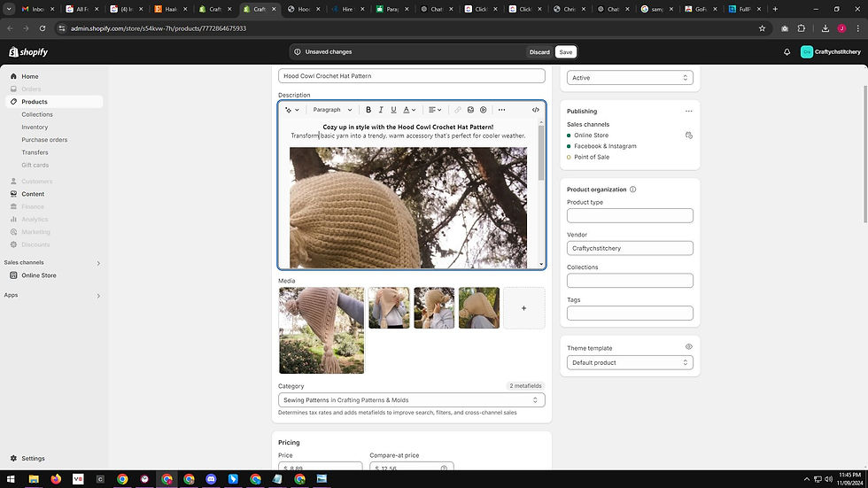Click the 2 metafields badge
Screen dimensions: 868x488
tap(525, 385)
